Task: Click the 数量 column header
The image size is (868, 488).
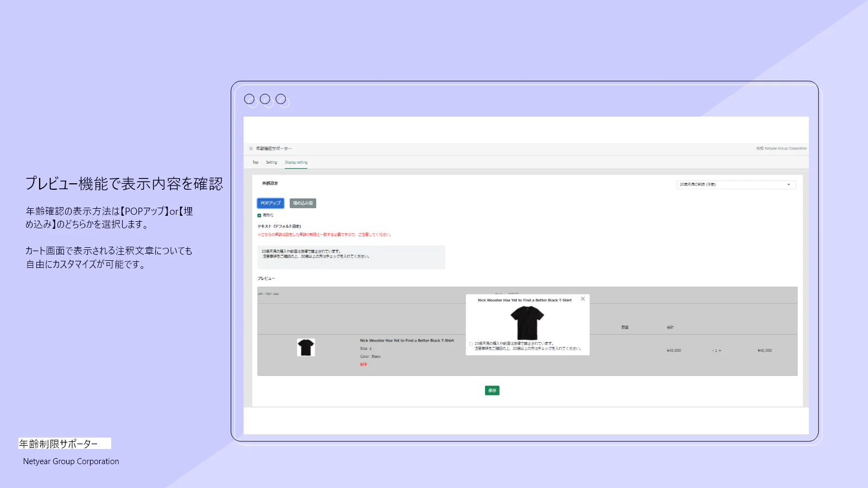Action: pos(625,328)
